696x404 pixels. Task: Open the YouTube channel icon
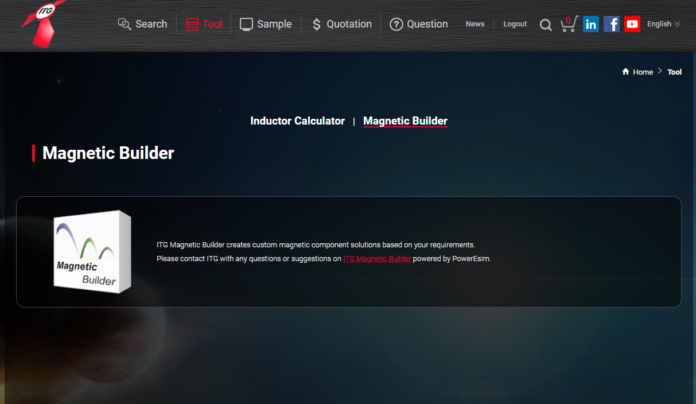point(632,24)
